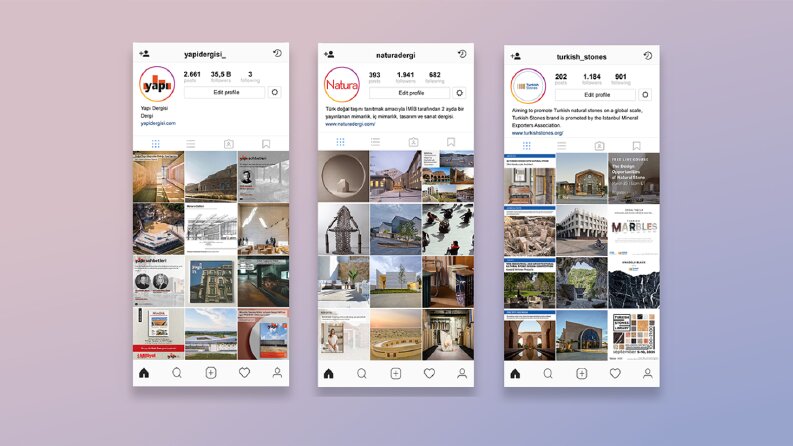The width and height of the screenshot is (793, 446).
Task: Open architectural drawing post in yapidergisi_ grid
Action: click(x=211, y=229)
